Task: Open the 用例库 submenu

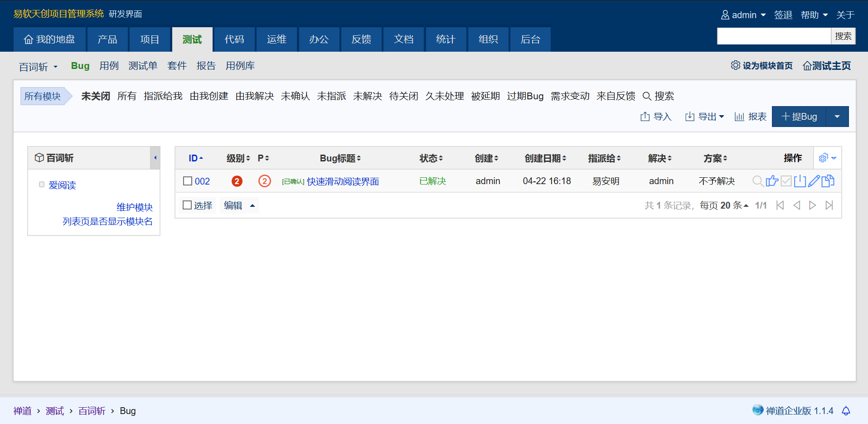Action: pyautogui.click(x=240, y=66)
